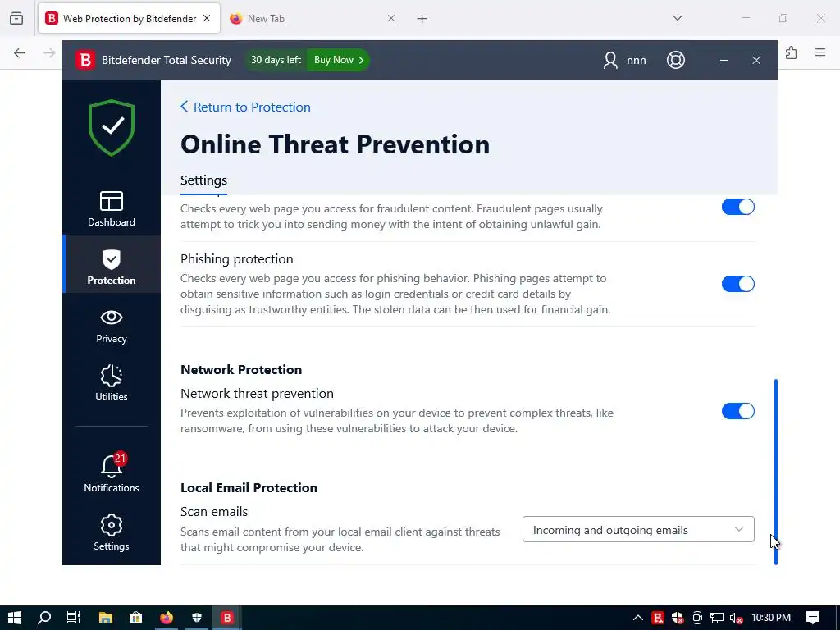Open the support lifebuoy icon
Viewport: 840px width, 630px height.
(x=676, y=60)
